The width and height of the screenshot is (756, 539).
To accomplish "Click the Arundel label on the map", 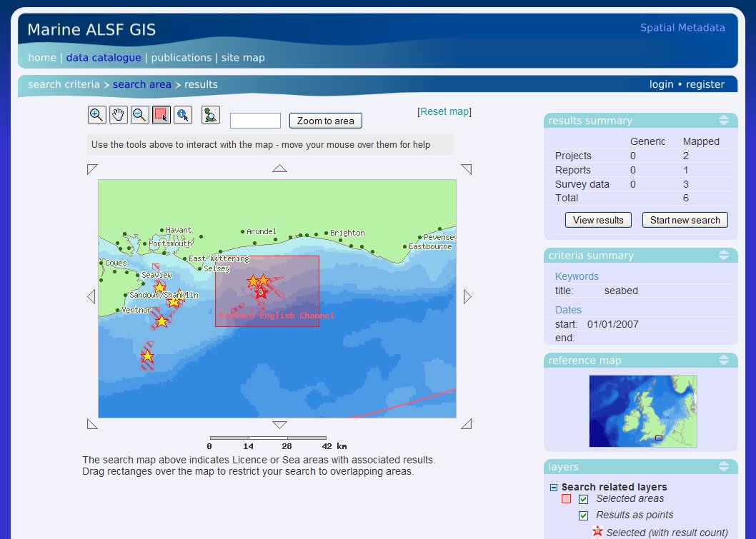I will [x=262, y=232].
